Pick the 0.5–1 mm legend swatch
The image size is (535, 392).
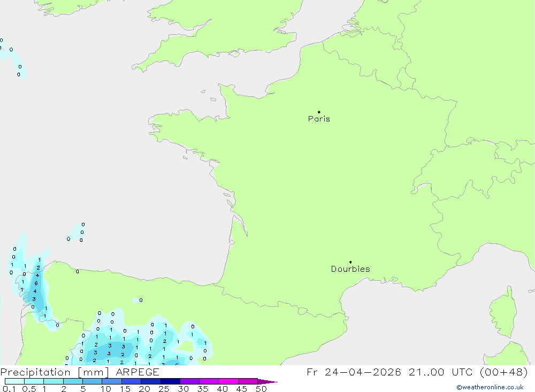[x=34, y=381]
